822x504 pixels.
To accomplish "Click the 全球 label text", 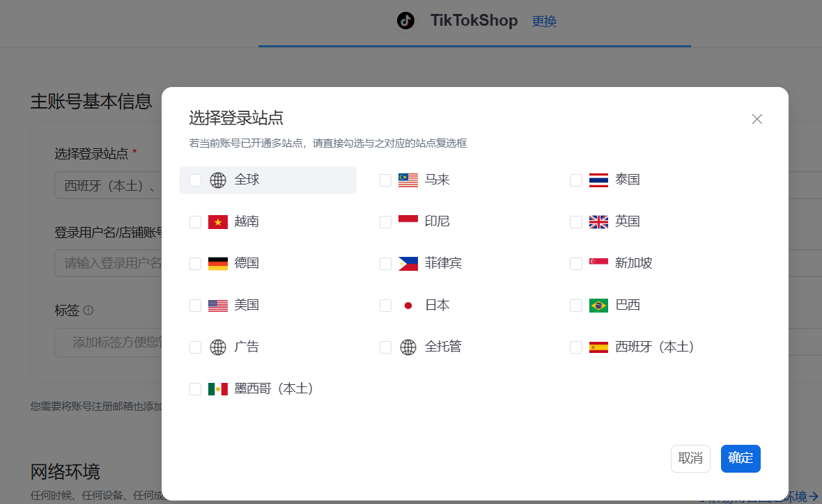I will (247, 180).
